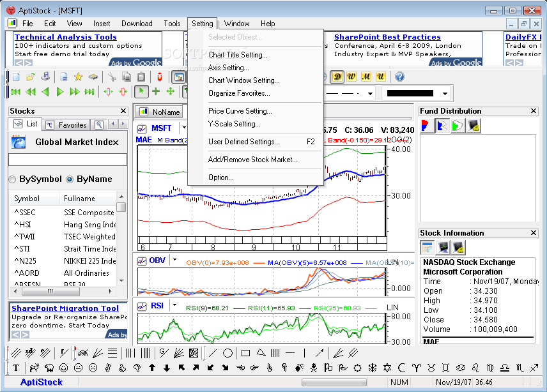Screen dimensions: 547x392
Task: Switch to Monthly period with M icon
Action: click(x=366, y=77)
